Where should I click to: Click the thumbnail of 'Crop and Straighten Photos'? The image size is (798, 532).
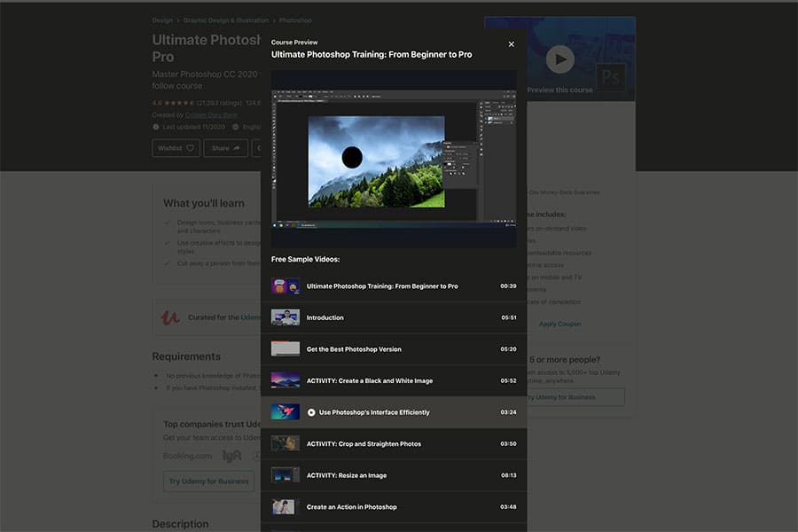(x=285, y=444)
